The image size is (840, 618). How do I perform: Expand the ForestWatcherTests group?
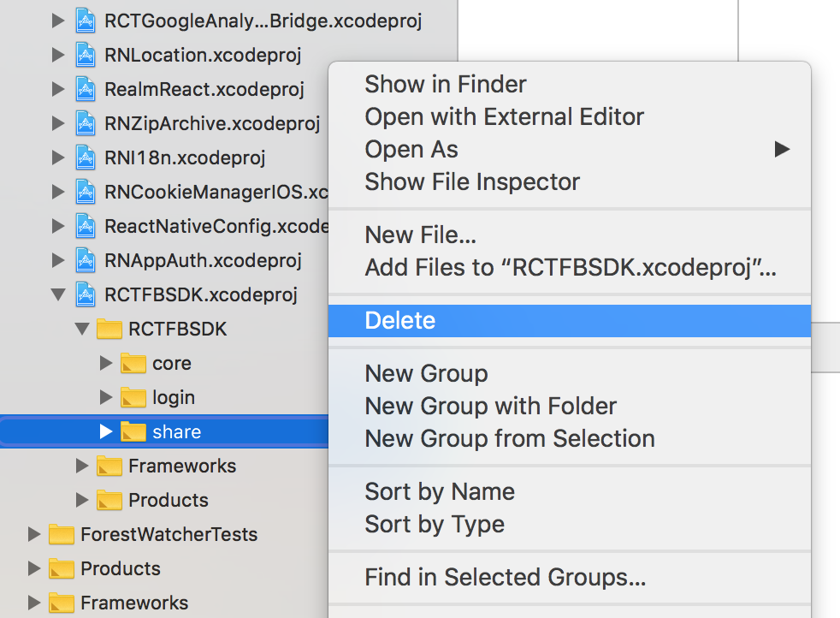[33, 533]
